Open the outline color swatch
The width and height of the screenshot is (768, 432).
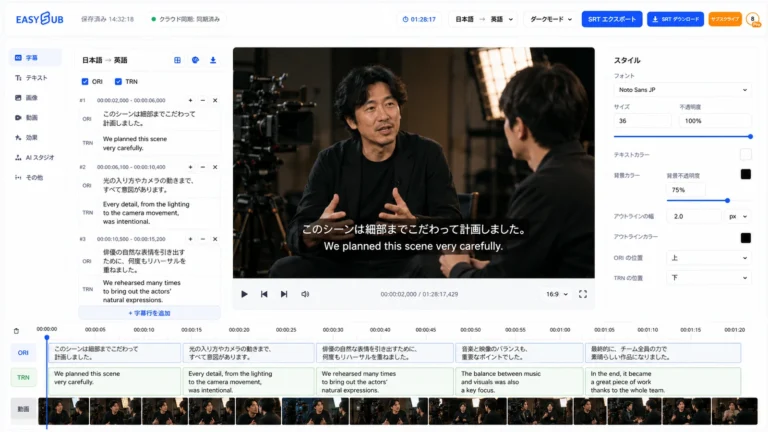[x=745, y=238]
